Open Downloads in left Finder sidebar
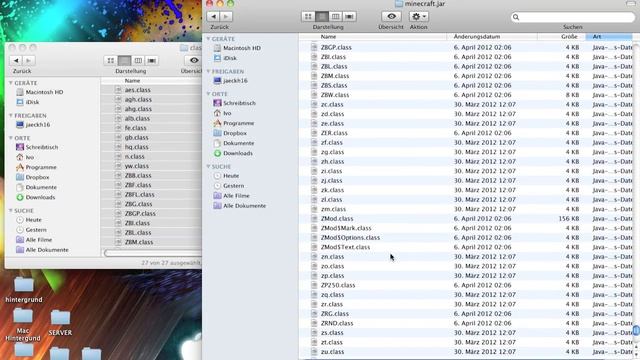This screenshot has height=360, width=640. [x=36, y=198]
